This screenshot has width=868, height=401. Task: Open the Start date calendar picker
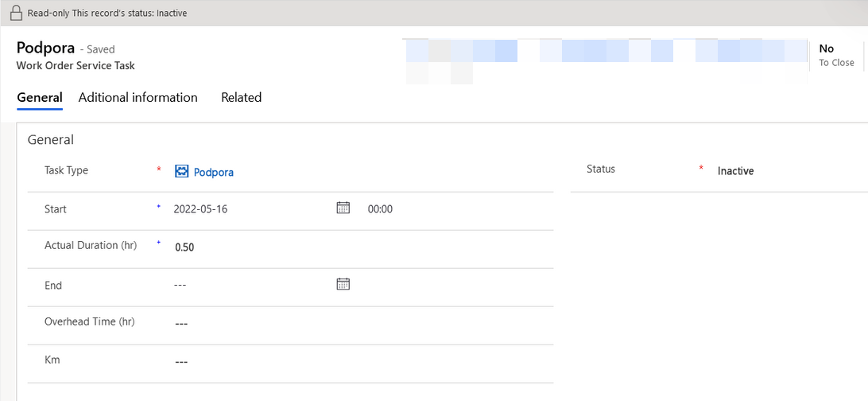(x=343, y=208)
